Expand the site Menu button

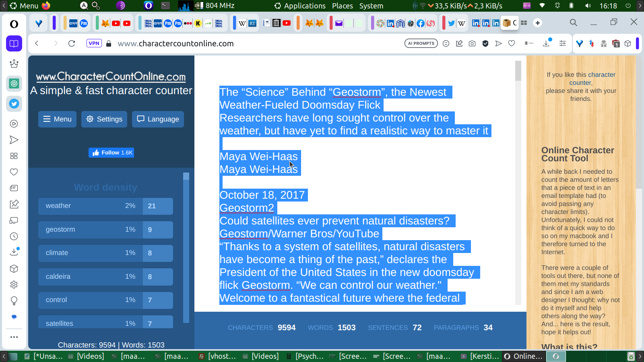[57, 119]
